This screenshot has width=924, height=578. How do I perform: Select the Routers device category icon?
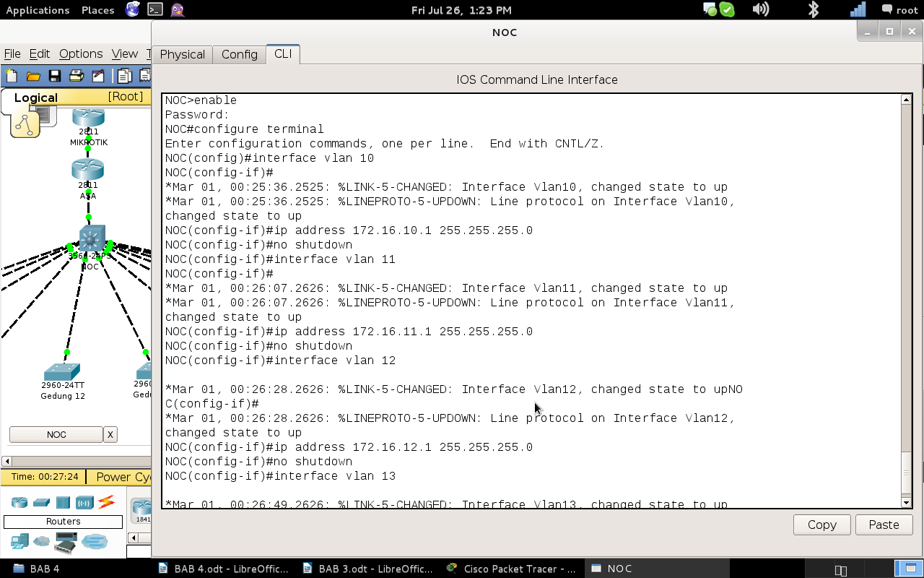pyautogui.click(x=19, y=502)
